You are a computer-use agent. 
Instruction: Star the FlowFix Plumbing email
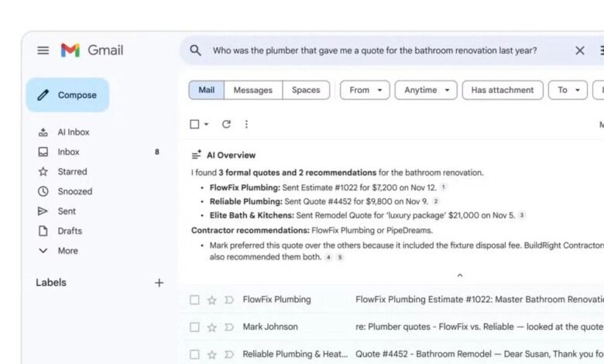click(x=212, y=300)
